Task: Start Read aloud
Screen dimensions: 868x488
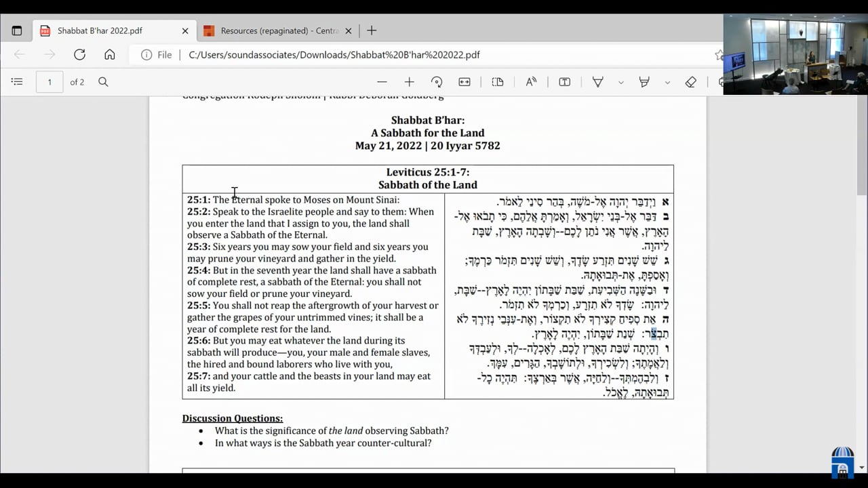Action: pos(531,82)
